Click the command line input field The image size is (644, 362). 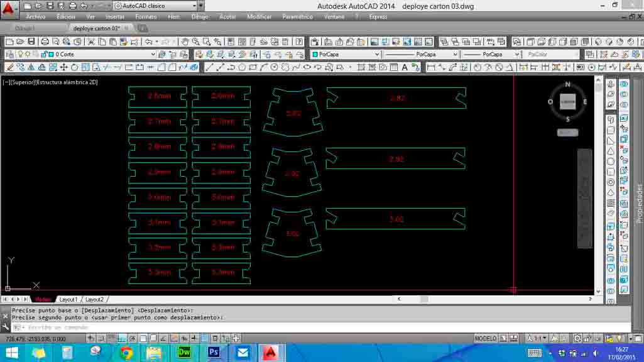320,327
